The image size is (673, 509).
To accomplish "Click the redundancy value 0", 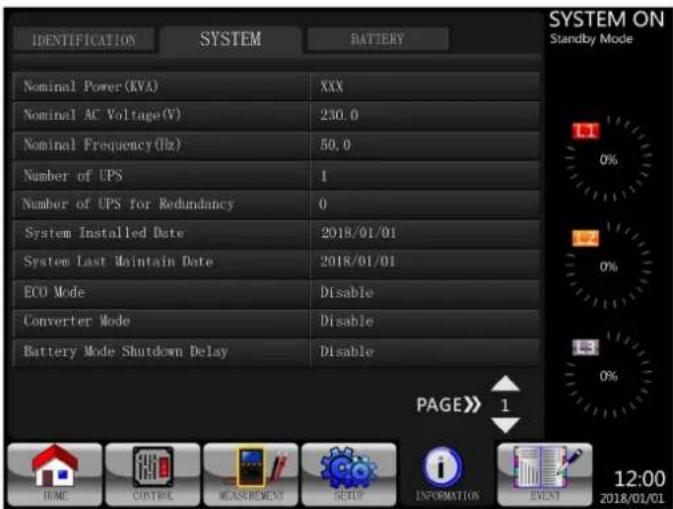I will pos(323,204).
